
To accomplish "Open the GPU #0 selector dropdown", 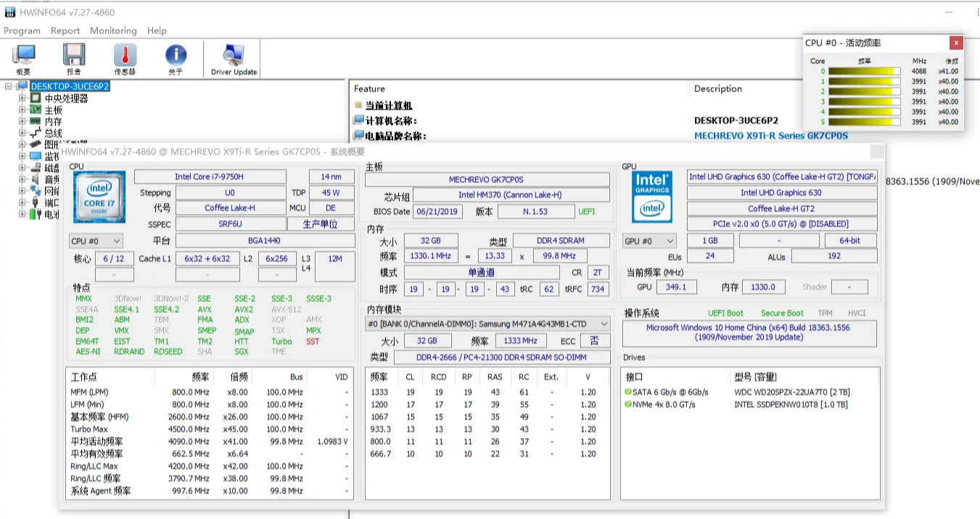I will (x=649, y=241).
